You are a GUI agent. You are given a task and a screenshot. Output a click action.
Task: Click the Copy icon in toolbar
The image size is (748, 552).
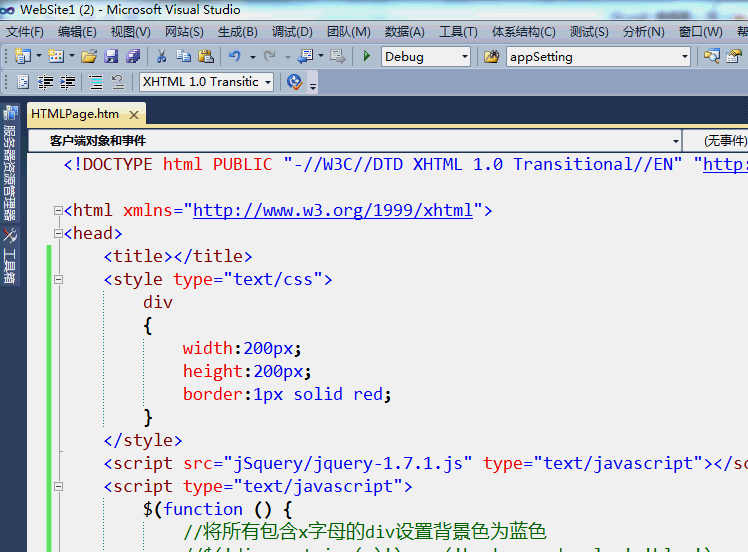(184, 57)
